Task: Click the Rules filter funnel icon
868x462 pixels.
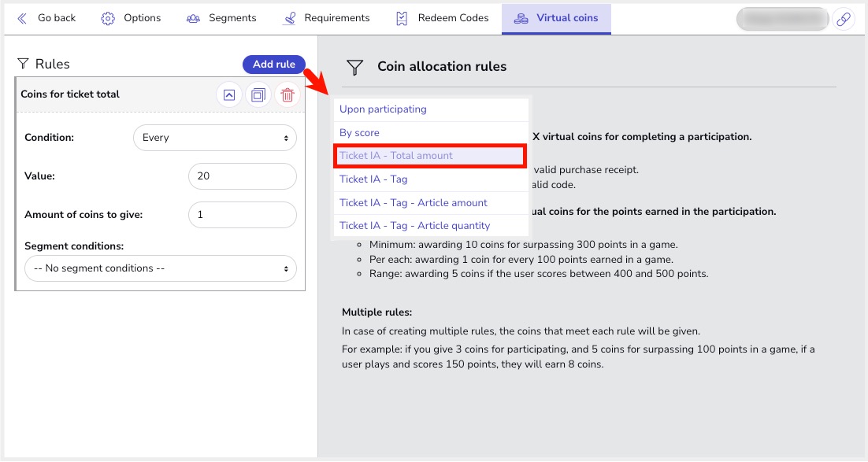Action: coord(24,64)
